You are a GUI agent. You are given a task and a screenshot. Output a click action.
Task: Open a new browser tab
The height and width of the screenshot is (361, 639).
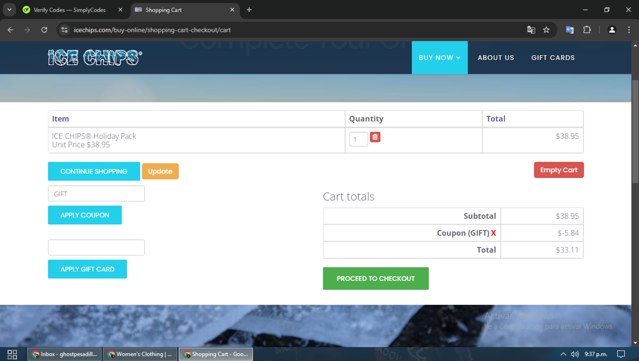click(x=249, y=10)
